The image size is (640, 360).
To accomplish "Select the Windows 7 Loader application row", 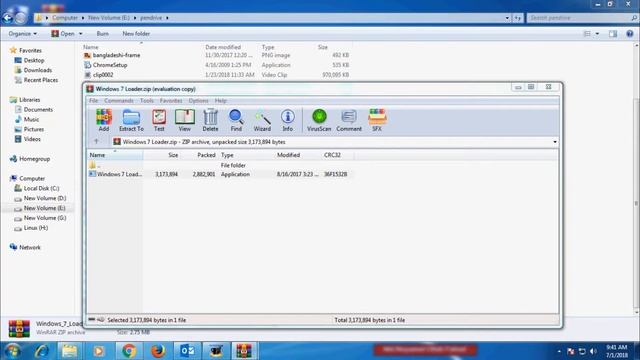I will 220,174.
